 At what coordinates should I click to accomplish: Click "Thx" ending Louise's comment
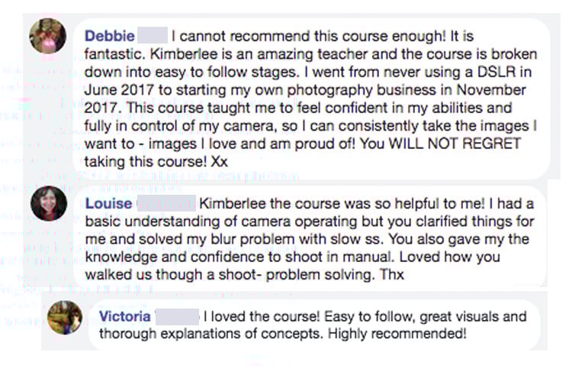point(394,274)
